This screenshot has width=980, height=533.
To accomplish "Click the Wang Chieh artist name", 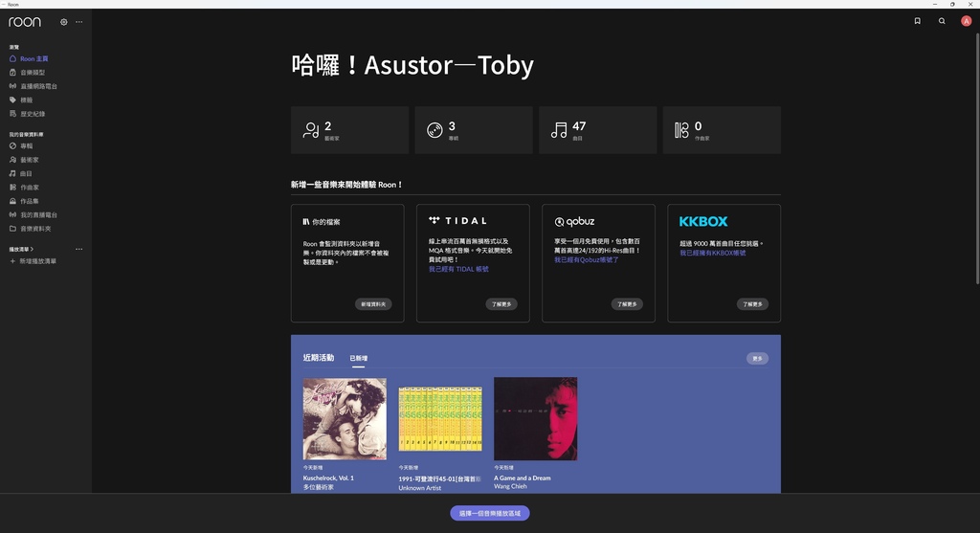I will point(511,487).
